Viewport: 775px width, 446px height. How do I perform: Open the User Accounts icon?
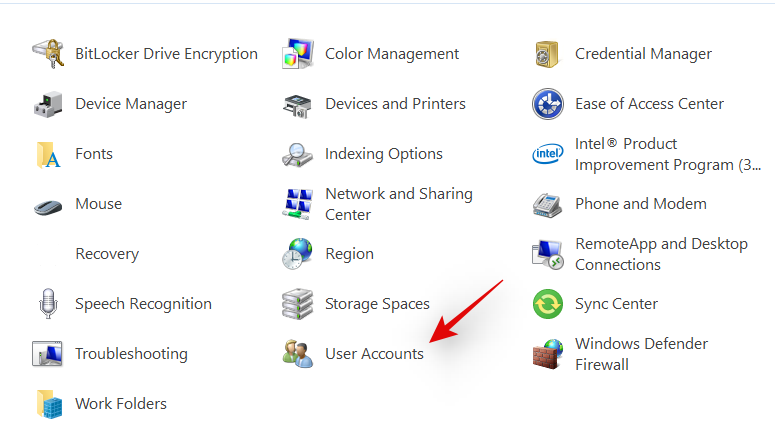click(298, 354)
